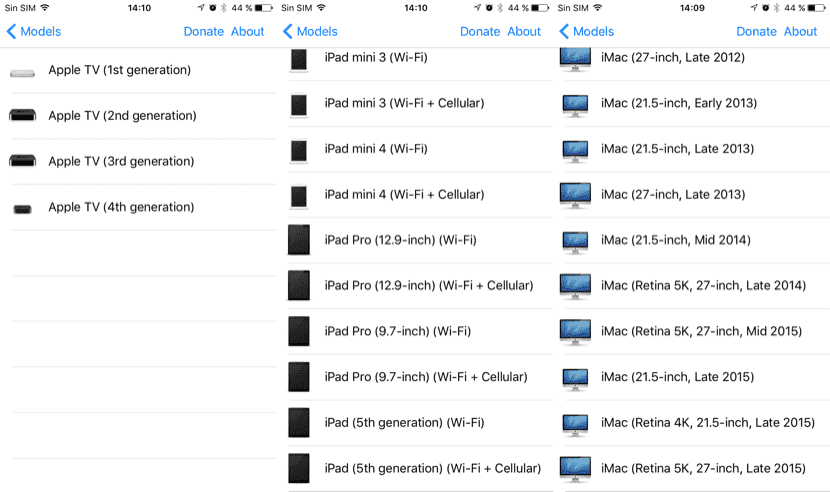Select "Apple TV (3rd generation)" label
Image resolution: width=830 pixels, height=492 pixels.
click(x=121, y=161)
